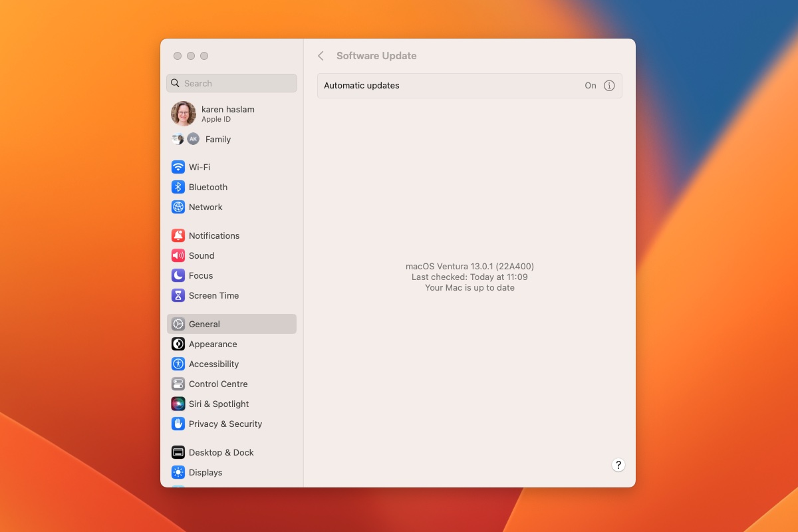Viewport: 798px width, 532px height.
Task: Click the Appearance icon
Action: (x=178, y=344)
